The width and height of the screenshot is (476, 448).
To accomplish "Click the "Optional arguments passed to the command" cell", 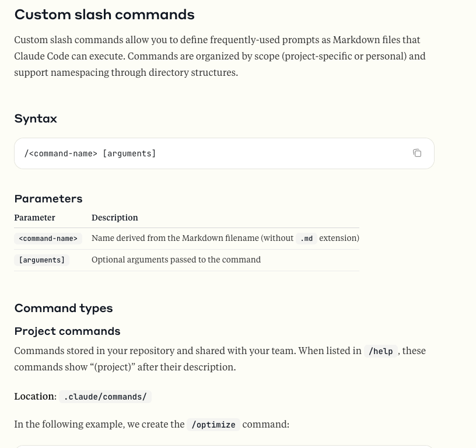I will [176, 260].
